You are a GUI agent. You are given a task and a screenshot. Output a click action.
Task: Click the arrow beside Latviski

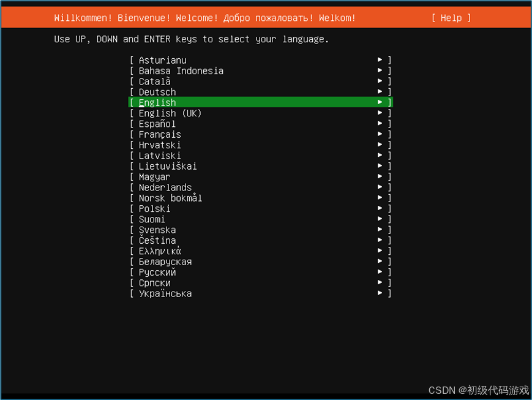380,155
